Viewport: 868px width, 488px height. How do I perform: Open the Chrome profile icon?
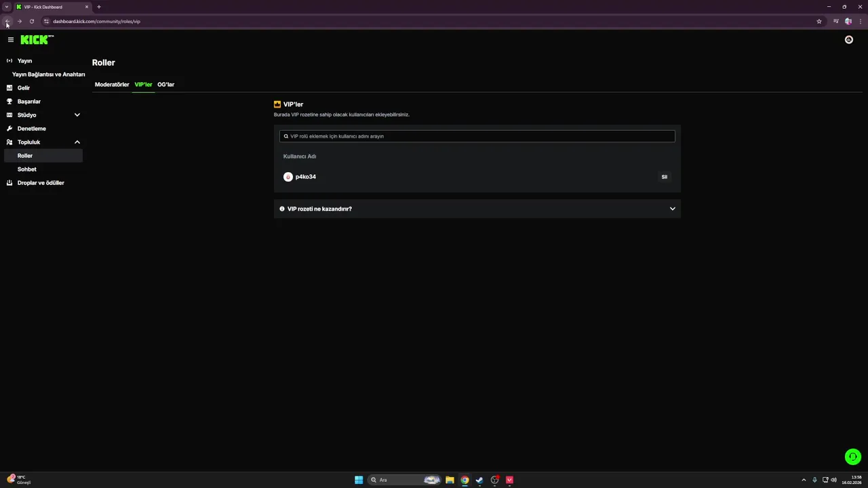click(848, 21)
